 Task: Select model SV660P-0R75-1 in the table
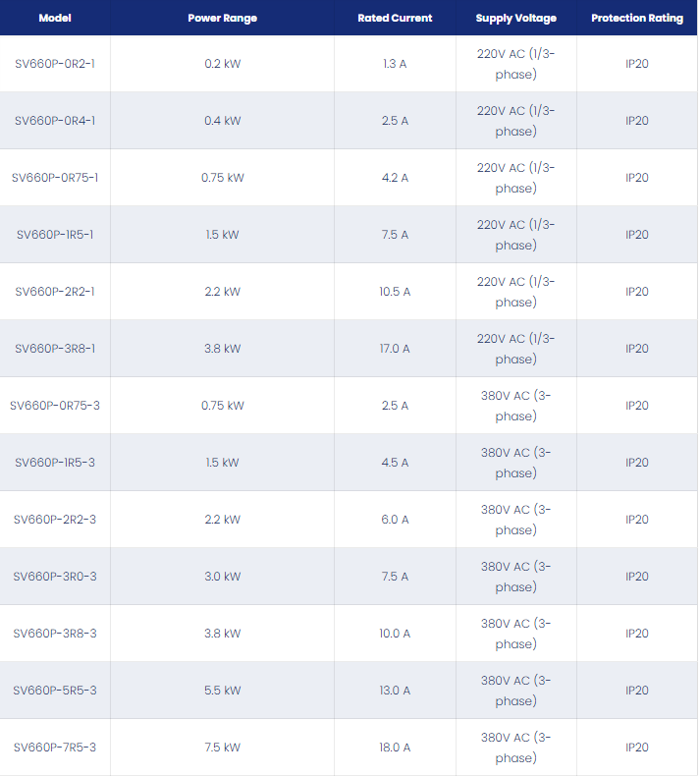point(55,178)
